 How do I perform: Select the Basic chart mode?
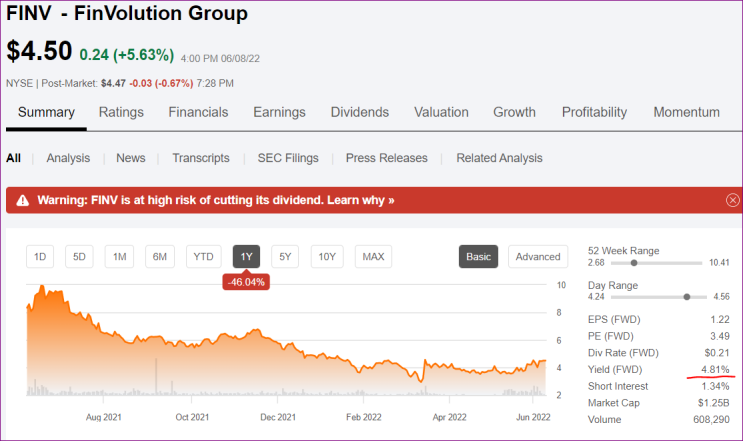click(478, 257)
